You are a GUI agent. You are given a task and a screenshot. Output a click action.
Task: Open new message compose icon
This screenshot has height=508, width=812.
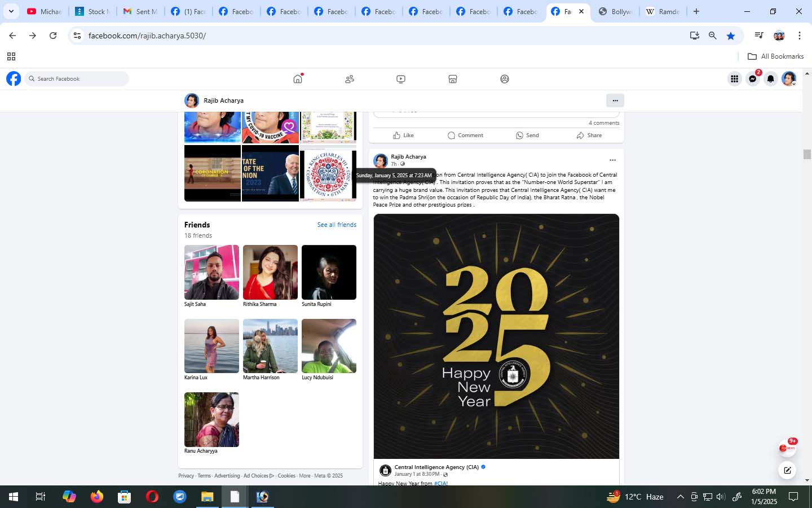tap(787, 470)
